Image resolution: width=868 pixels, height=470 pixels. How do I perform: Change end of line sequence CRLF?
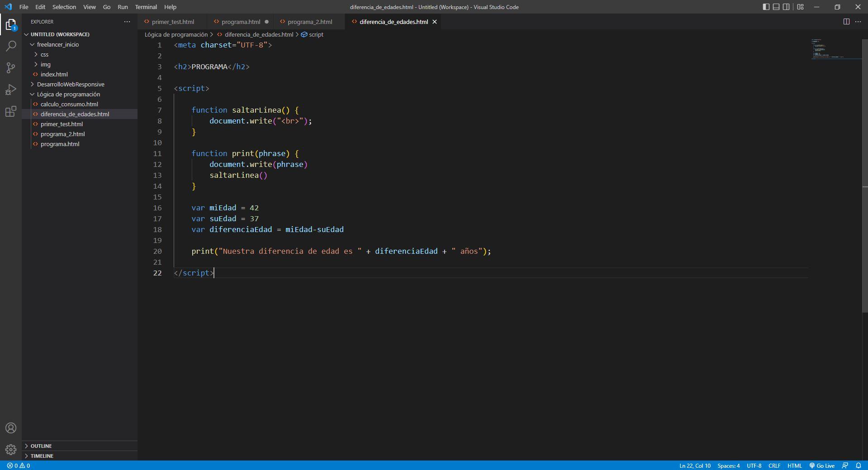pos(774,465)
